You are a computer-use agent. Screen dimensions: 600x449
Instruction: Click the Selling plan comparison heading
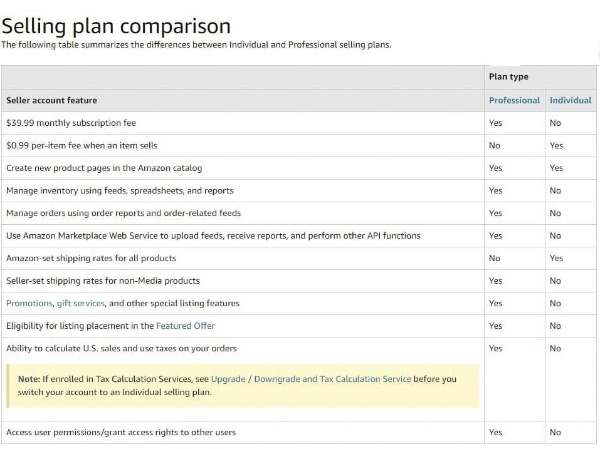[116, 26]
